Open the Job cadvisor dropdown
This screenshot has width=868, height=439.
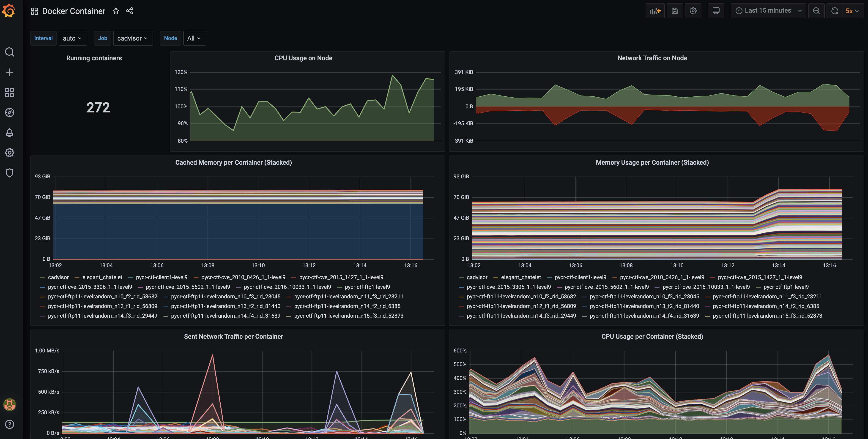click(x=132, y=38)
